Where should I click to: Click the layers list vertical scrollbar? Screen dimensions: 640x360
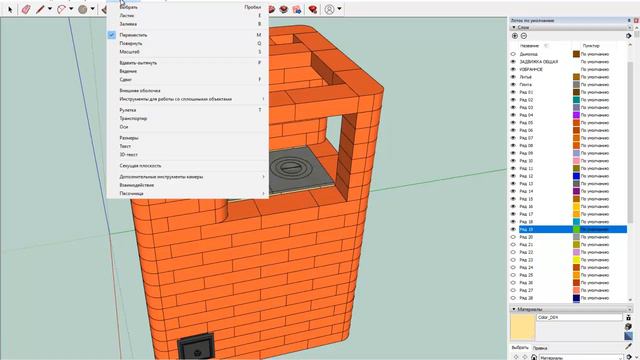point(630,143)
